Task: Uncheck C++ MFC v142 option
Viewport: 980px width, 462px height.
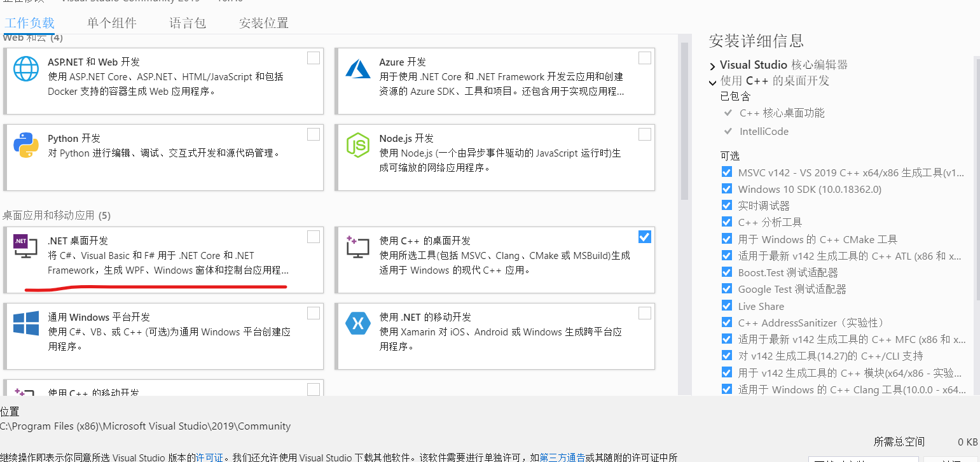Action: click(727, 339)
